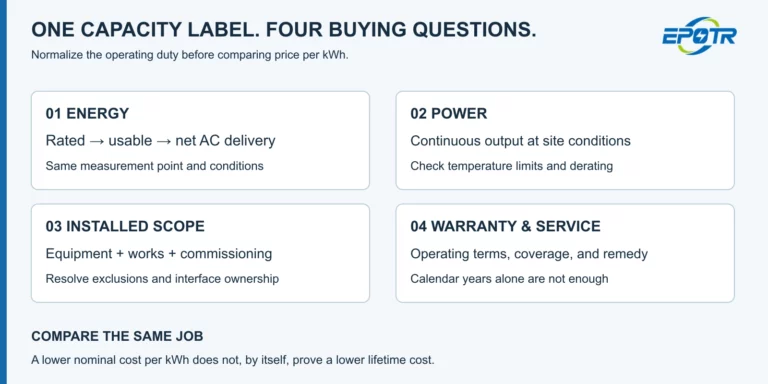This screenshot has width=768, height=384.
Task: Select the 03 INSTALLED SCOPE heading
Action: coord(125,226)
